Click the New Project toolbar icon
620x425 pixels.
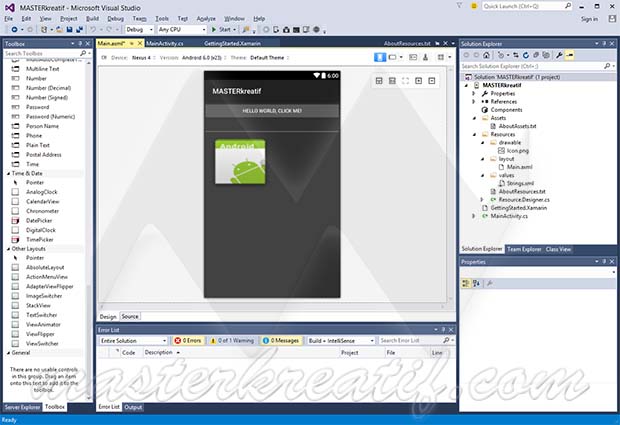[44, 30]
